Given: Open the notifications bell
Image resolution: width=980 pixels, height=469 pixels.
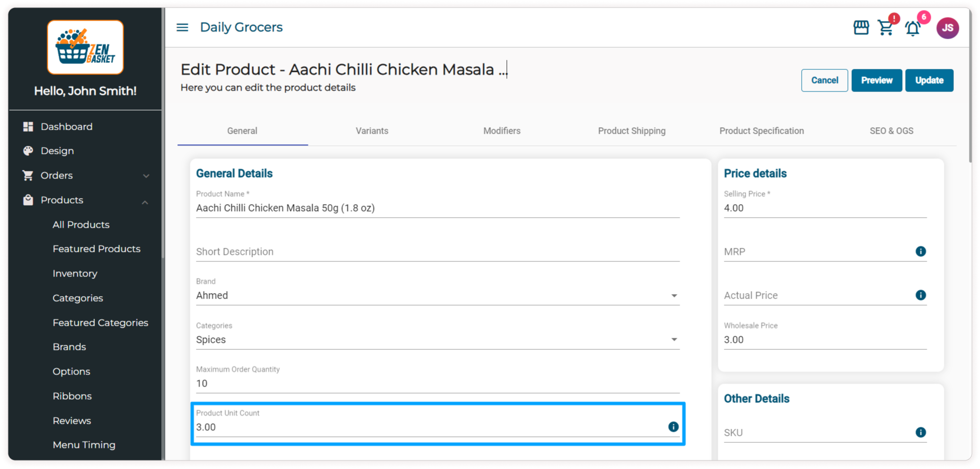Looking at the screenshot, I should [x=913, y=28].
